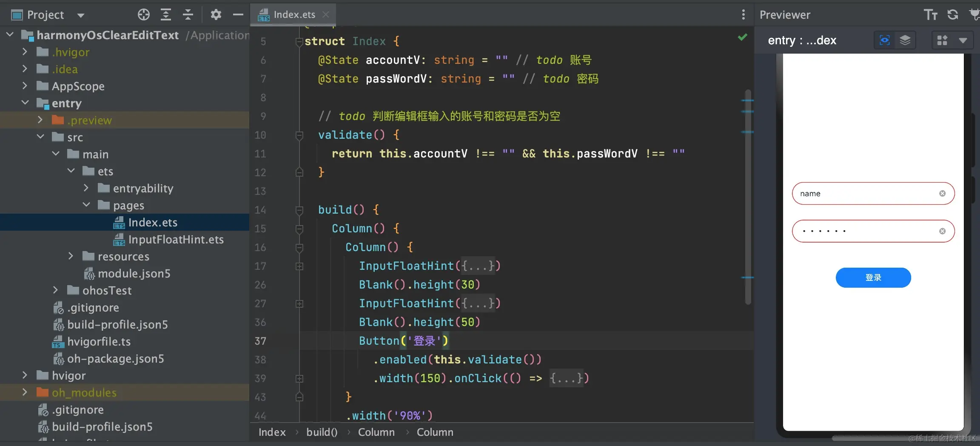Collapse the main folder
The image size is (980, 446).
pos(55,154)
